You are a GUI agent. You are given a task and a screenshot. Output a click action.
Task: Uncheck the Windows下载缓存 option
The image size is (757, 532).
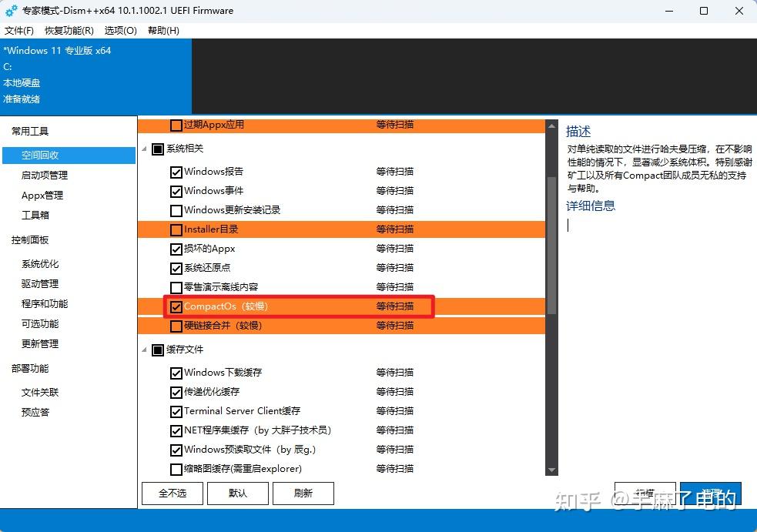[176, 372]
